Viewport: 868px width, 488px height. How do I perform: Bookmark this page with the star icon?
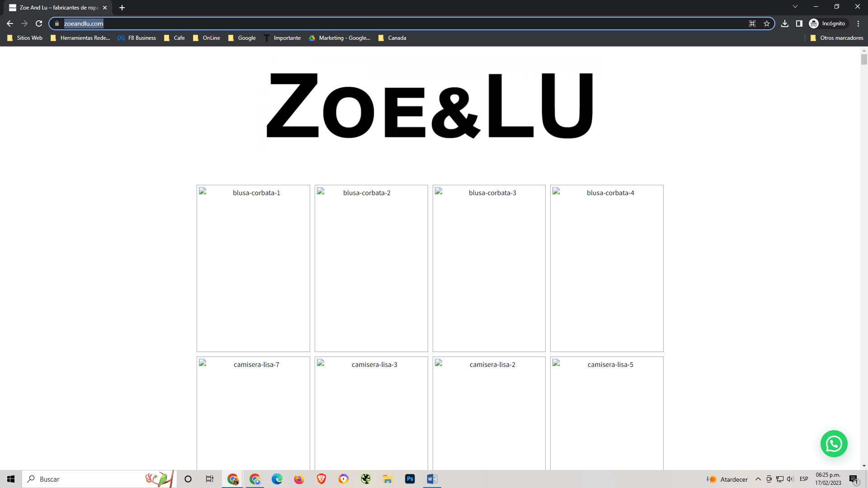(x=767, y=23)
